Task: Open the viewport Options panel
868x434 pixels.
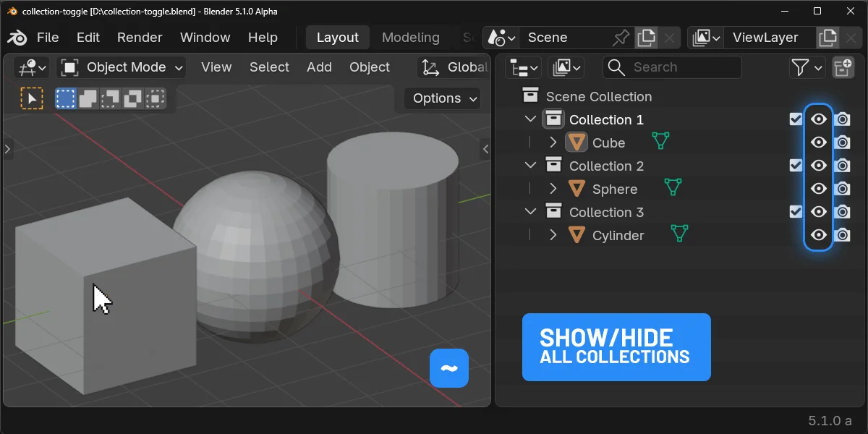Action: click(x=441, y=98)
